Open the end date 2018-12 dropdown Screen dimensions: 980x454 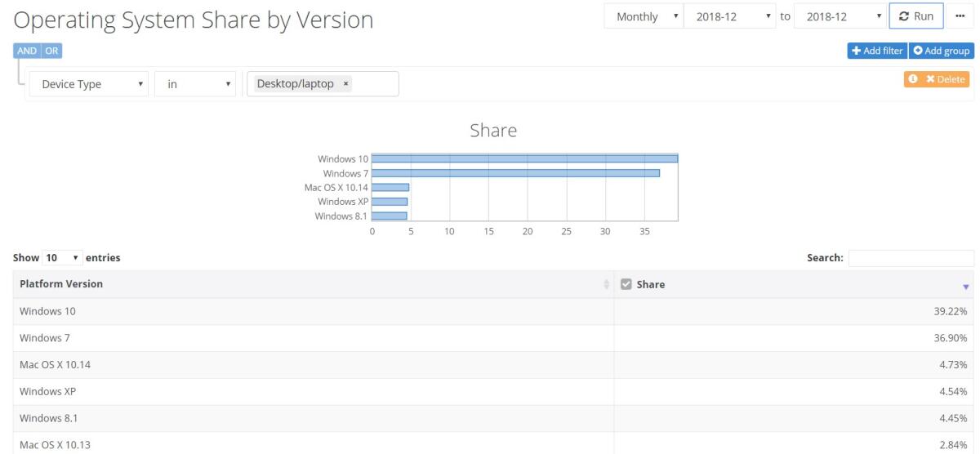point(841,16)
